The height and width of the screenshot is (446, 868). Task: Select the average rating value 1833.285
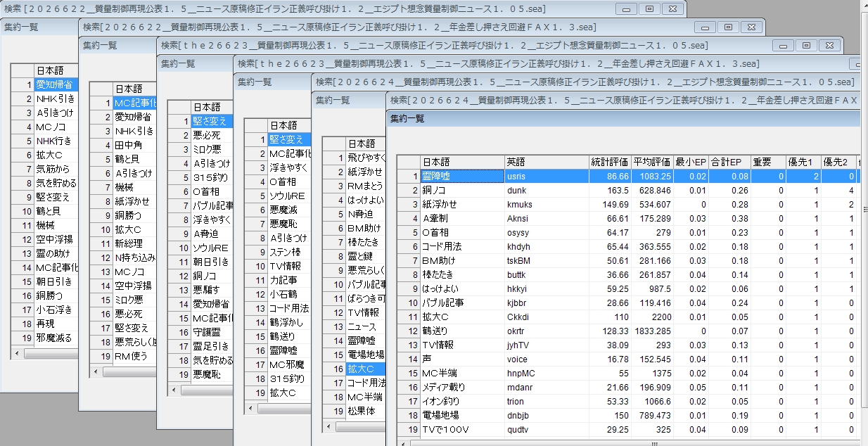tap(652, 331)
